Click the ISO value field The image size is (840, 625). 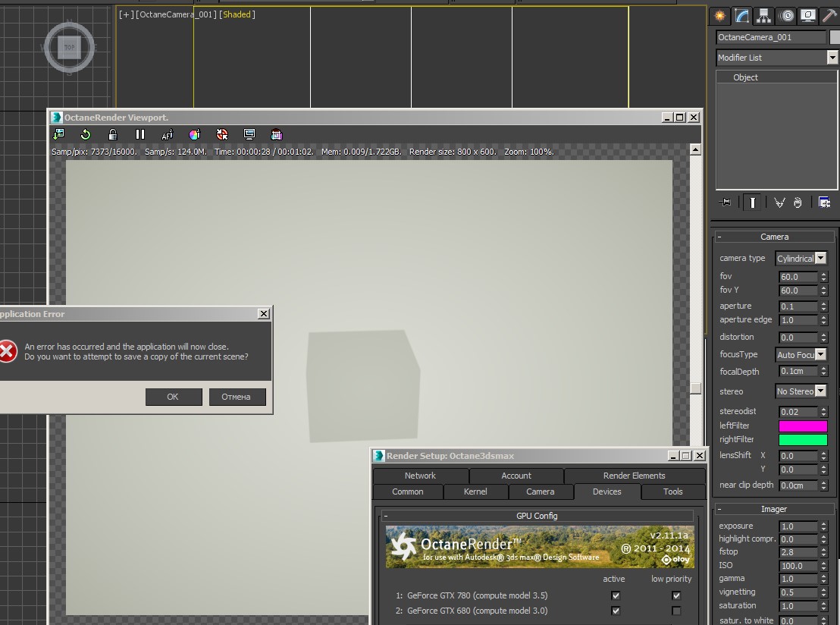point(798,566)
